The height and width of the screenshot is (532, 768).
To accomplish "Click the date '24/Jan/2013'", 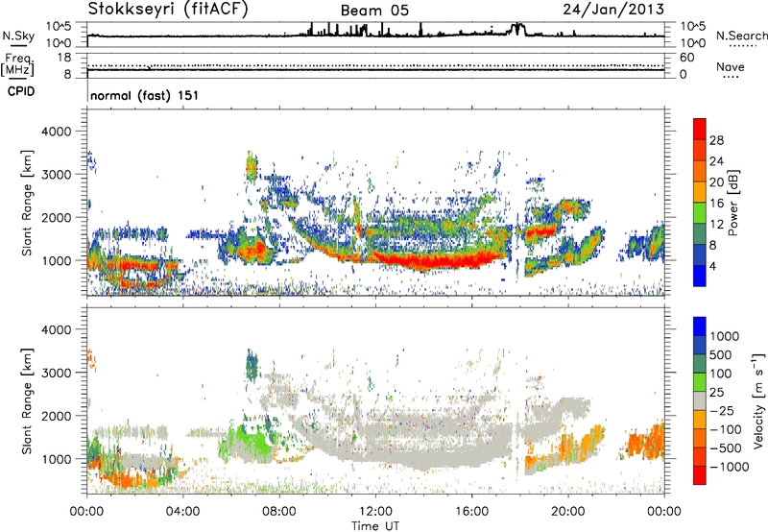I will [x=613, y=9].
